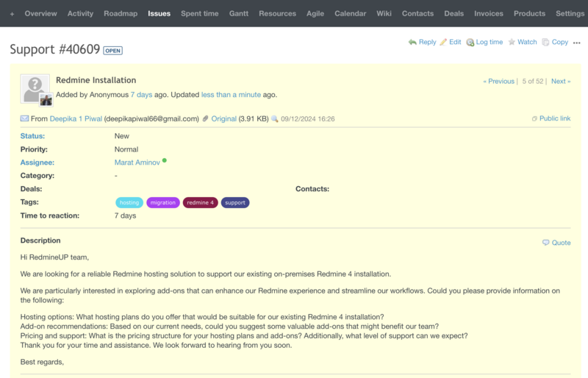Viewport: 588px width, 378px height.
Task: Click the Edit link
Action: click(455, 42)
